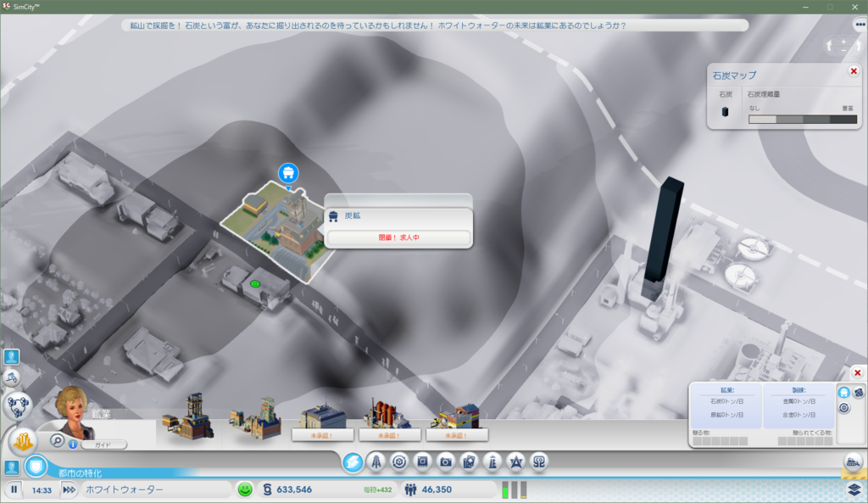Click the 製錬 smelting stats box
Screen dimensions: 868x503
tap(798, 405)
